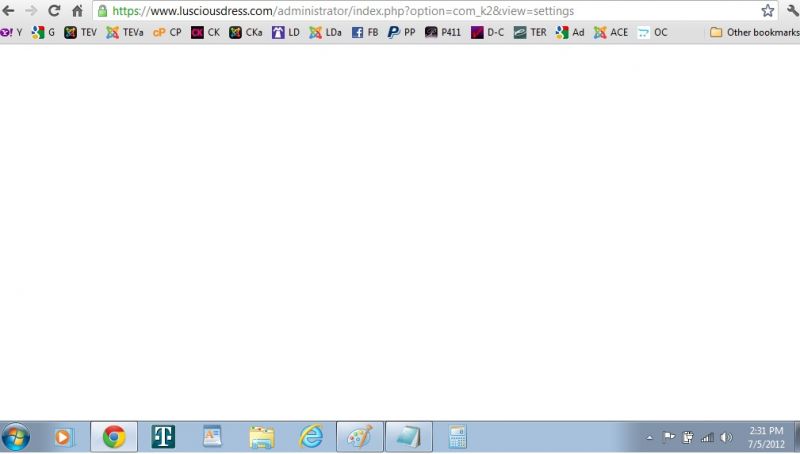Switch to the Notepad taskbar window
This screenshot has width=800, height=454.
coord(409,437)
